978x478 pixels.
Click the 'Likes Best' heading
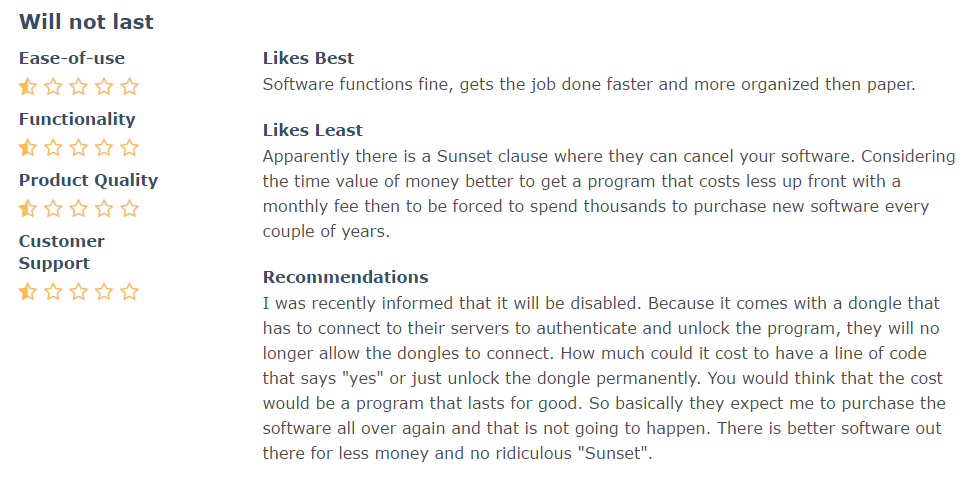[x=308, y=58]
